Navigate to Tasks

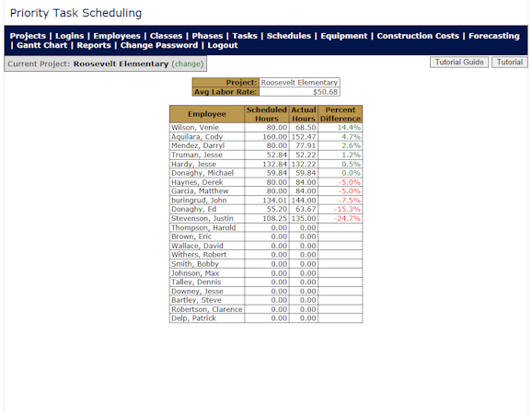245,36
